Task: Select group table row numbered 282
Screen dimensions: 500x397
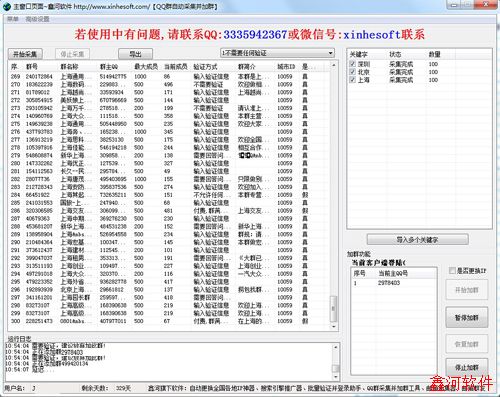Action: (x=169, y=179)
